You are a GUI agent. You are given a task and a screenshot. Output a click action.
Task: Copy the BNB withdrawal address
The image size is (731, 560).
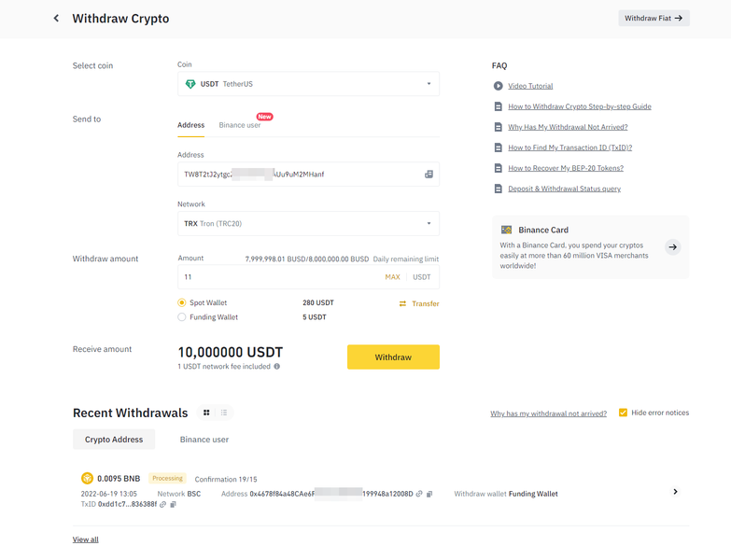[429, 494]
